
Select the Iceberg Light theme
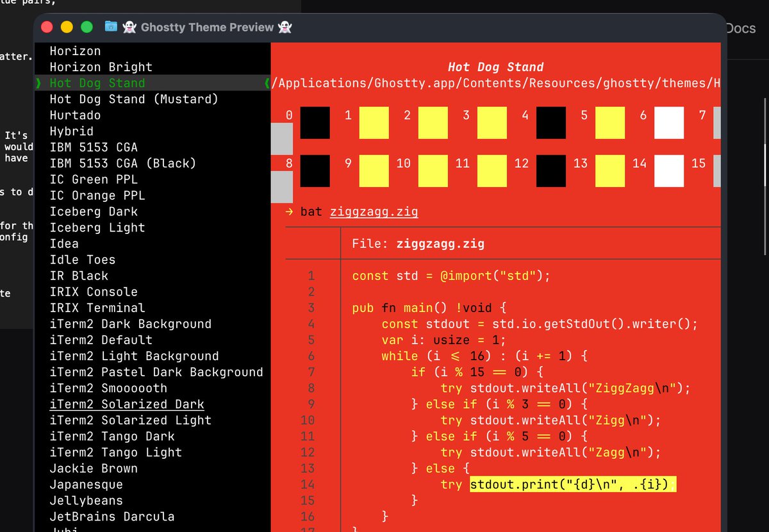pyautogui.click(x=97, y=227)
